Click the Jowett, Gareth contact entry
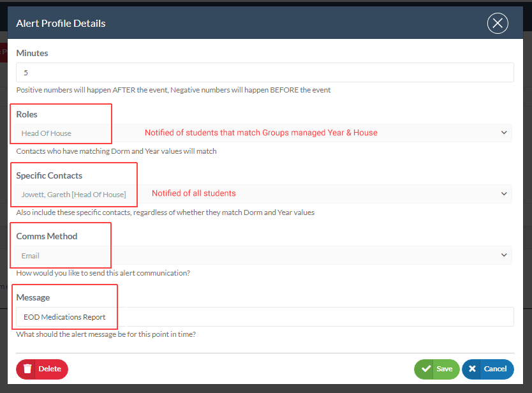532x393 pixels. pos(73,195)
